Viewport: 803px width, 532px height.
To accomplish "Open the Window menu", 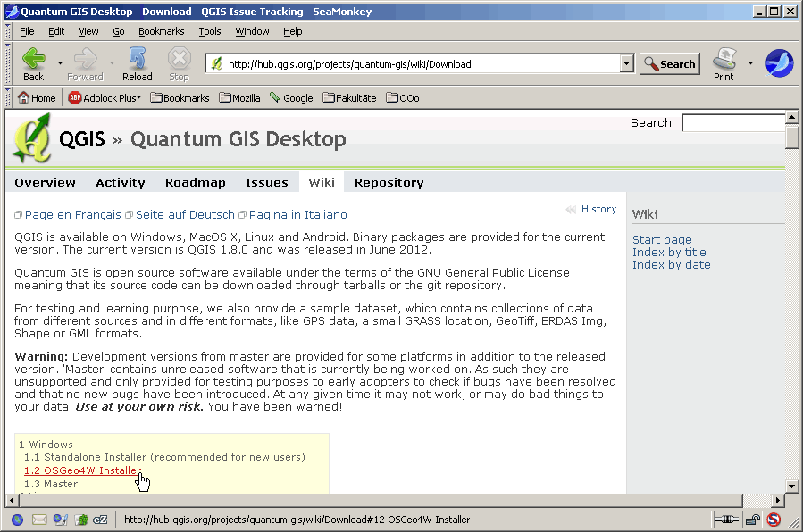I will tap(252, 32).
